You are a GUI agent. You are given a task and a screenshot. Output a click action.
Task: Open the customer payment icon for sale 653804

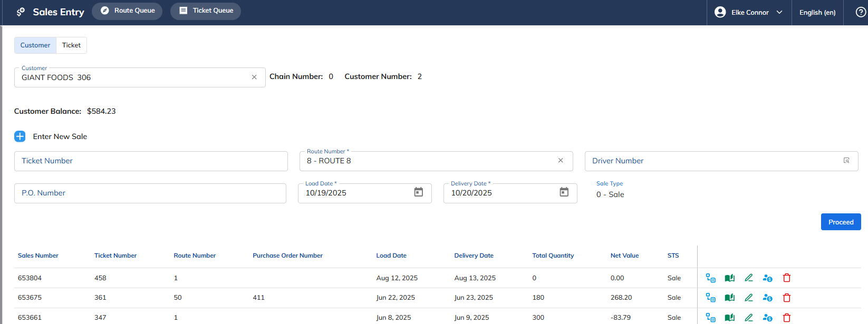coord(768,278)
